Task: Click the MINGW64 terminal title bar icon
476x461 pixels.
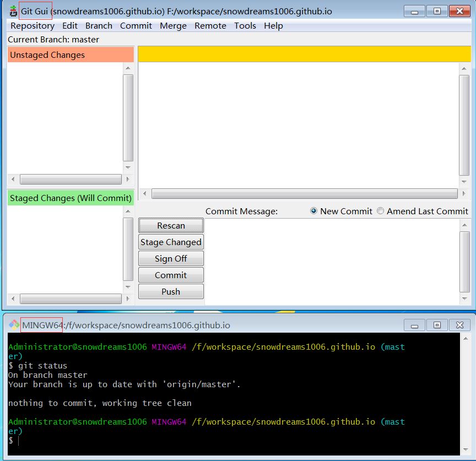Action: 14,325
